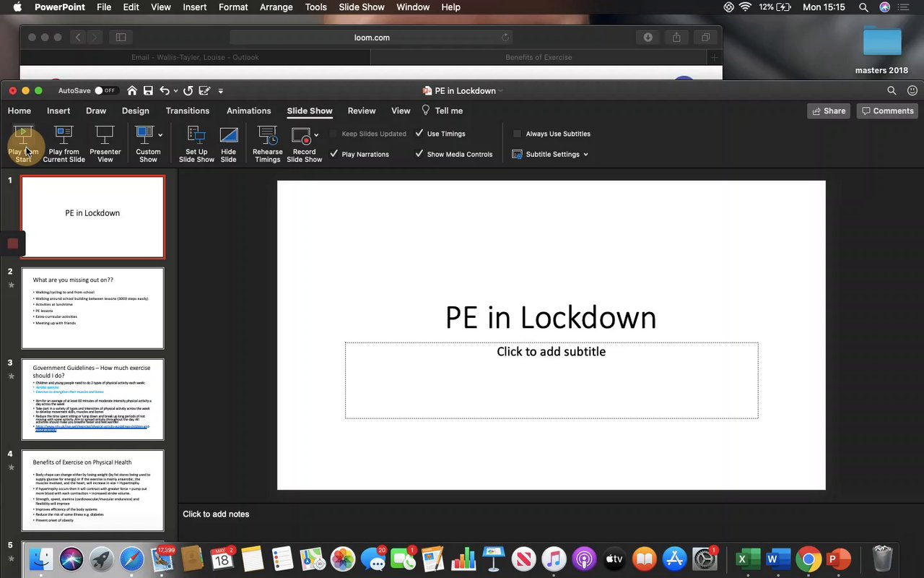Open the Undo history dropdown arrow
The height and width of the screenshot is (578, 924).
(175, 90)
